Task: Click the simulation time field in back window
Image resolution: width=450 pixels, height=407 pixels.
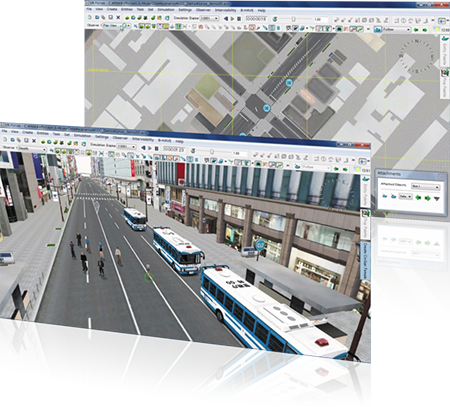Action: (256, 19)
